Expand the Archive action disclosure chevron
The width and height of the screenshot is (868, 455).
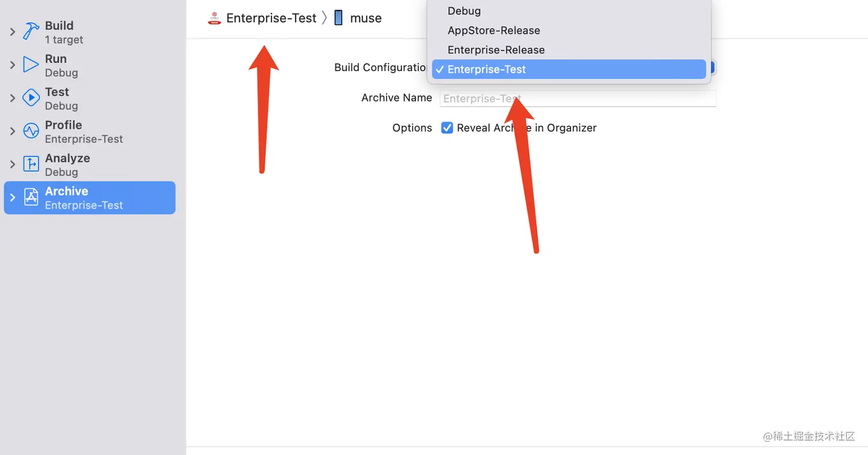pyautogui.click(x=12, y=198)
